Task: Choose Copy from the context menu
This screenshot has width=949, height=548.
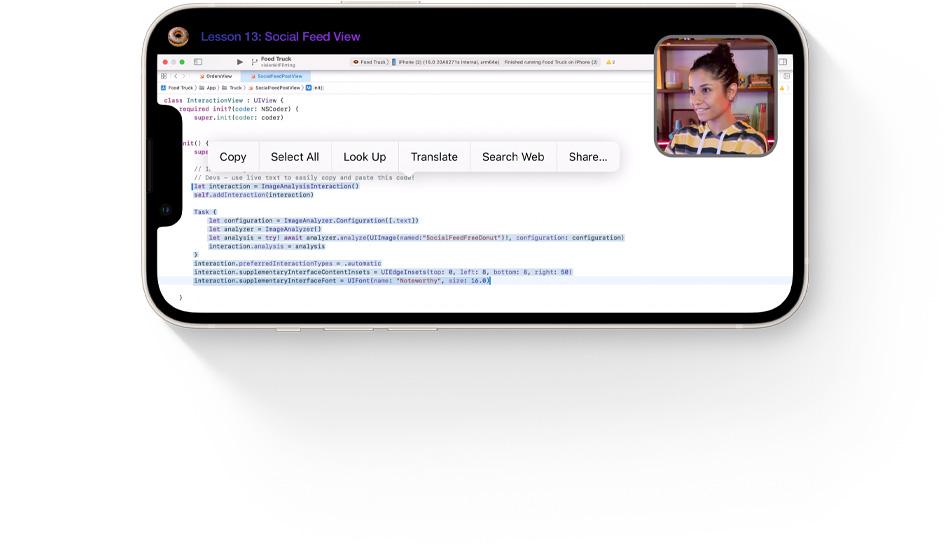Action: tap(233, 157)
